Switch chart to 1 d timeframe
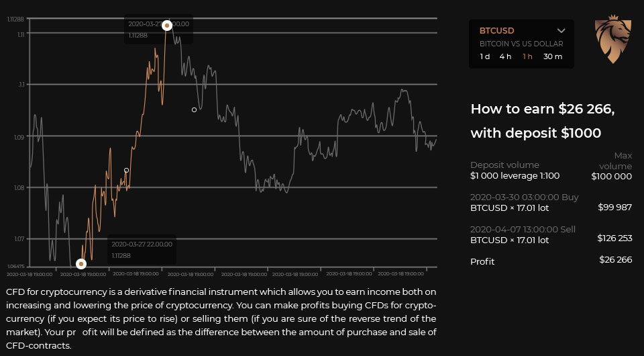Viewport: 644px width, 356px height. click(x=485, y=56)
